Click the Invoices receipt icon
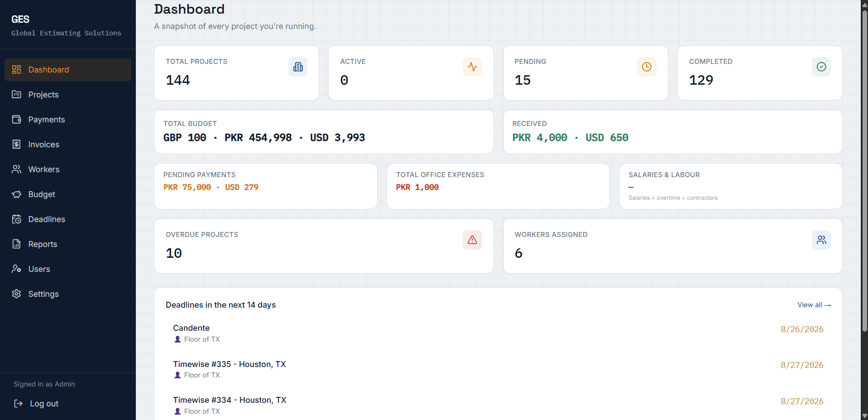 [17, 145]
